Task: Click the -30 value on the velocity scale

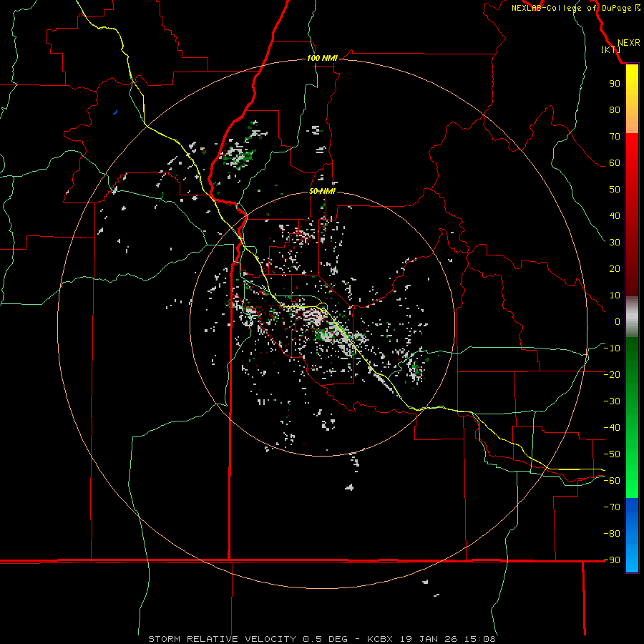Action: (612, 401)
